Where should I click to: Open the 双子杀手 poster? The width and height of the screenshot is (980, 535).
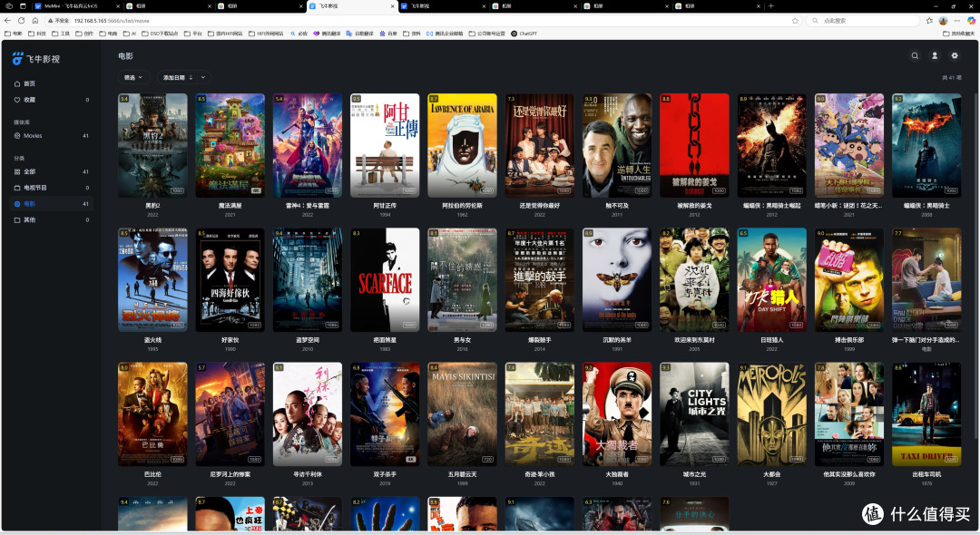click(385, 413)
